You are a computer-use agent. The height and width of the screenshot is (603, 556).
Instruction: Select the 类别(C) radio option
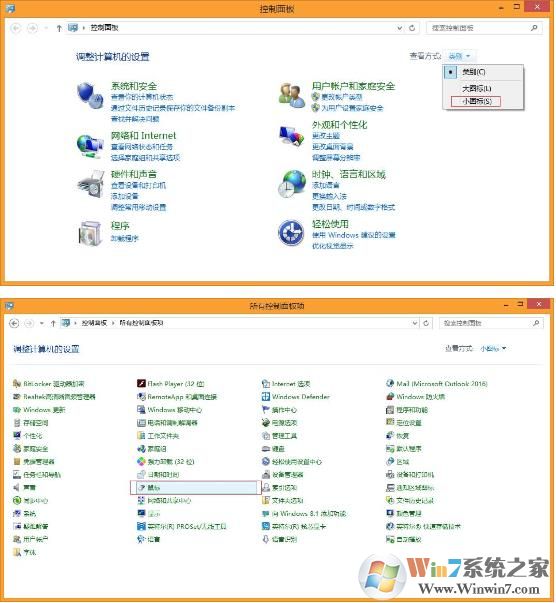tap(473, 72)
